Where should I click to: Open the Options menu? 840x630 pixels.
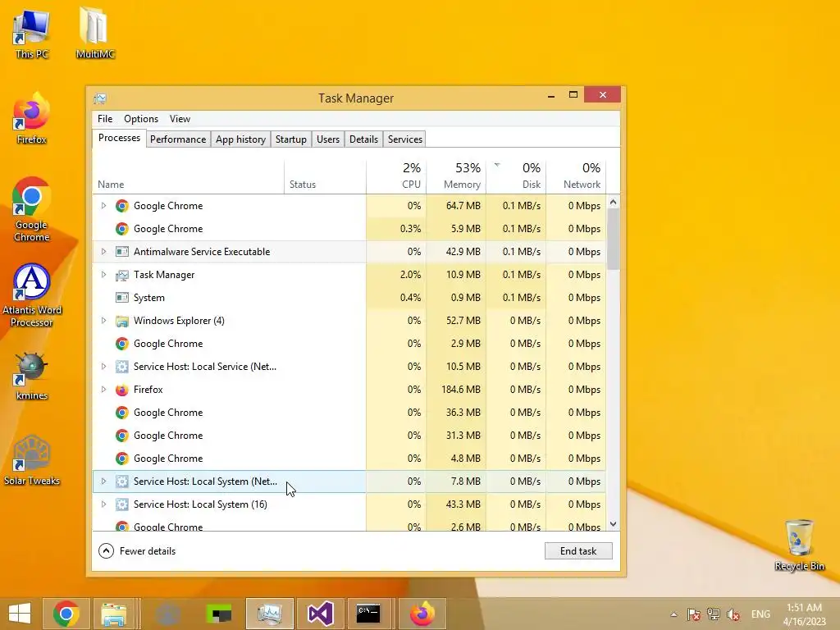pyautogui.click(x=141, y=119)
